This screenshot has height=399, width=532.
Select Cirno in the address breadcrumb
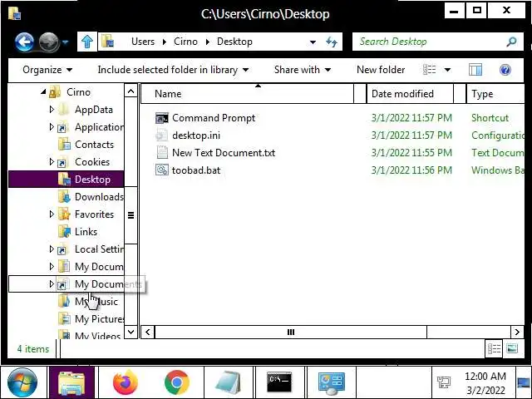tap(185, 42)
